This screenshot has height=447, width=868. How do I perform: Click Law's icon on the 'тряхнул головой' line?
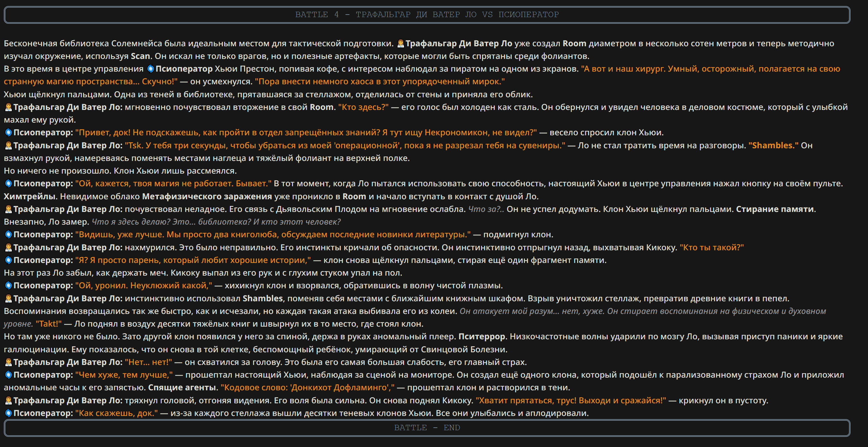tap(8, 400)
